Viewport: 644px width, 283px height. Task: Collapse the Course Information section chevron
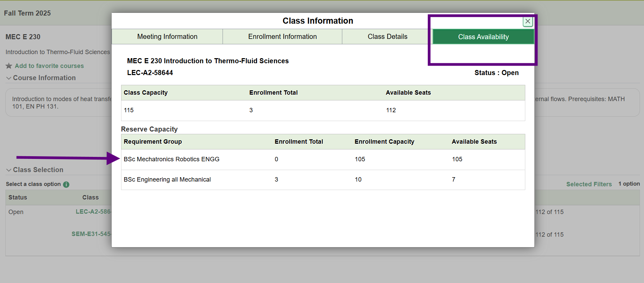[x=9, y=78]
